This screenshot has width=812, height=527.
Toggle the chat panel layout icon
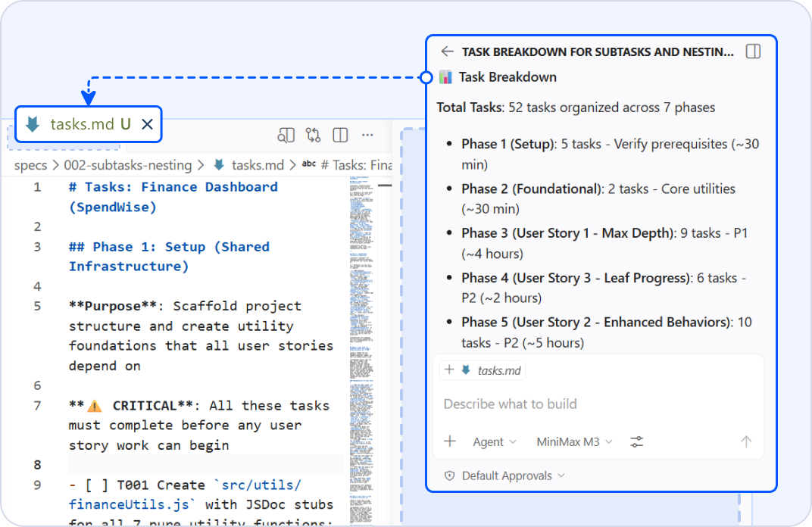[753, 51]
